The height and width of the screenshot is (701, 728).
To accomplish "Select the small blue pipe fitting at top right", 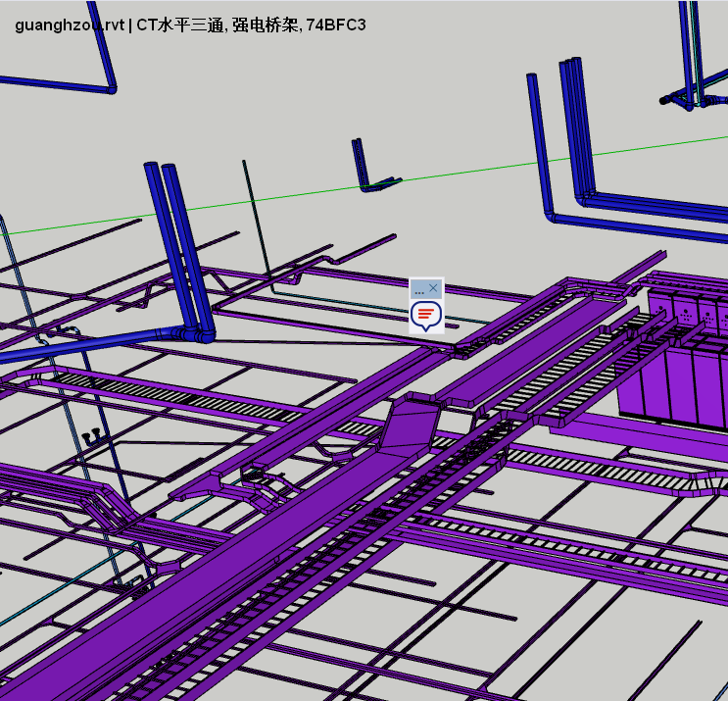I will pos(678,97).
